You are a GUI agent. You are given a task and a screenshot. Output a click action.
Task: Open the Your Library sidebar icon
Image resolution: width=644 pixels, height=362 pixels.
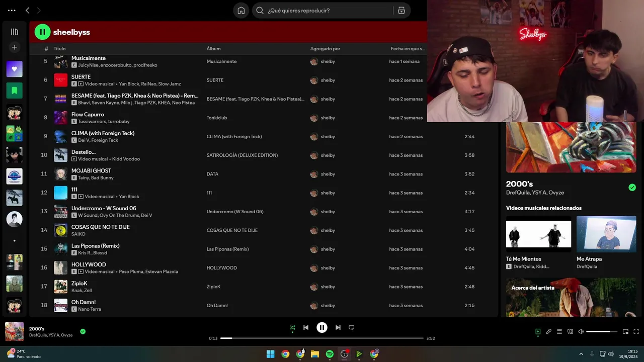click(x=14, y=32)
